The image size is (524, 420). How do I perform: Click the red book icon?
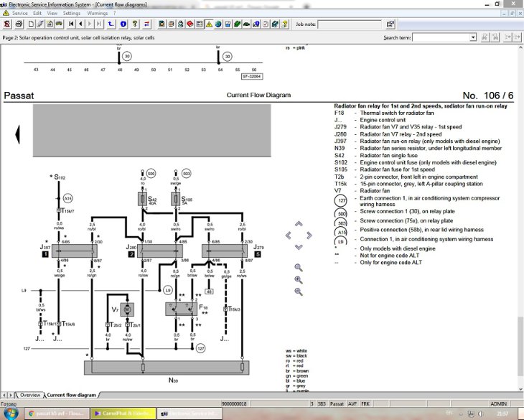coord(190,24)
